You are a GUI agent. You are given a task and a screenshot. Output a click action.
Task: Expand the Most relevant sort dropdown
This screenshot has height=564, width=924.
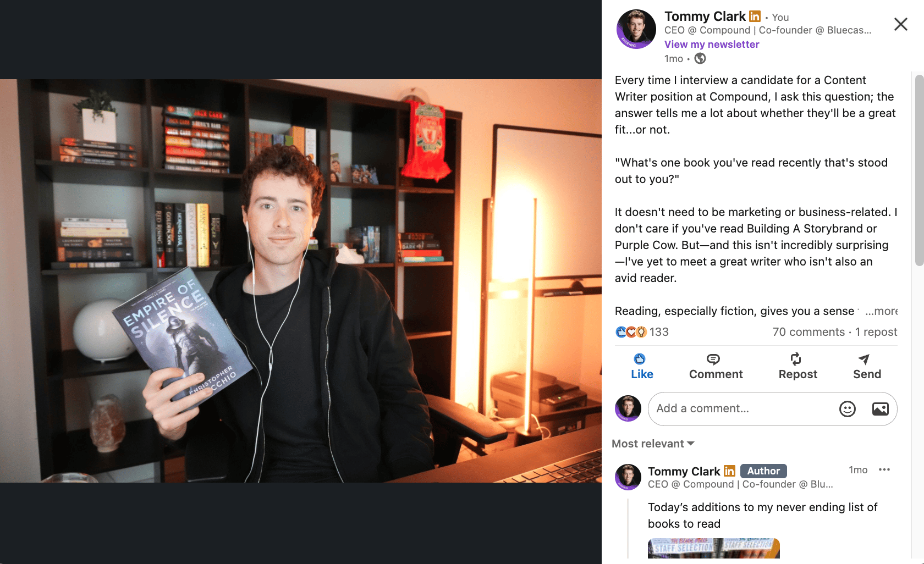pyautogui.click(x=653, y=444)
